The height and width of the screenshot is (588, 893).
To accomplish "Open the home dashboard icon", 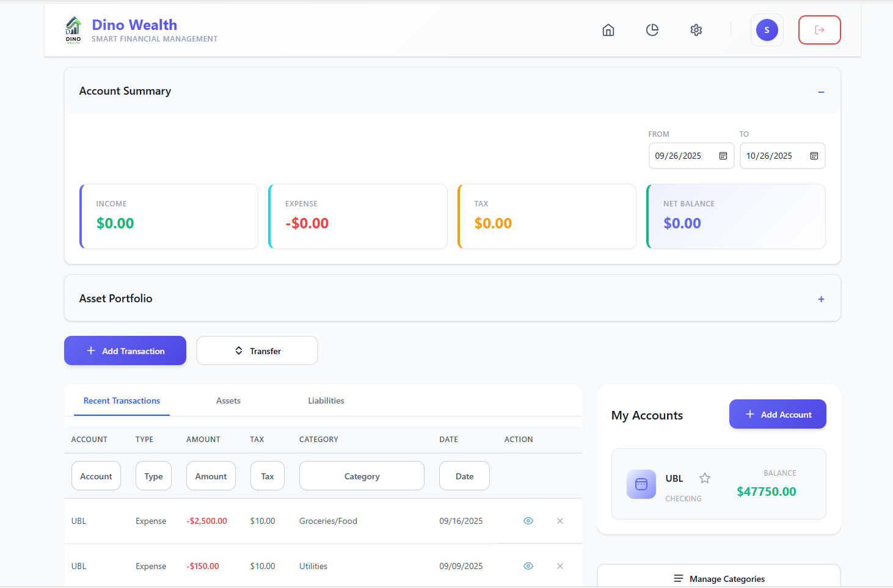I will click(608, 29).
